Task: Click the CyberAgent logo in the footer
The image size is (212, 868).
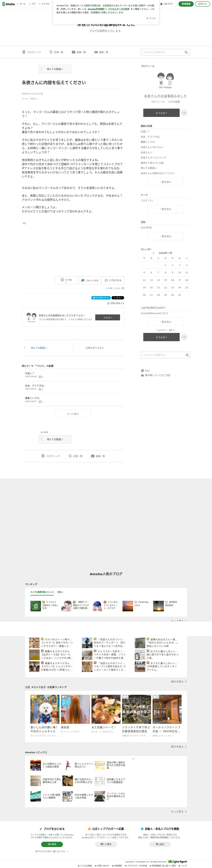Action: tap(178, 861)
